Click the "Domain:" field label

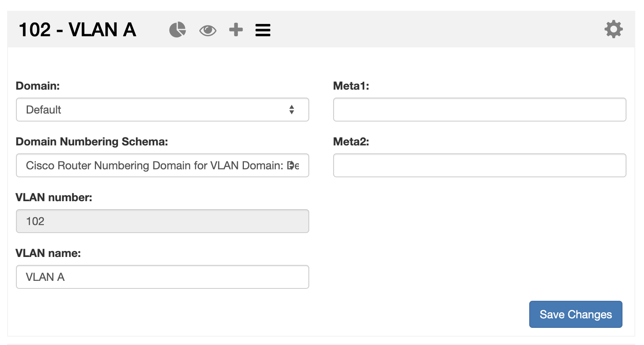[38, 86]
